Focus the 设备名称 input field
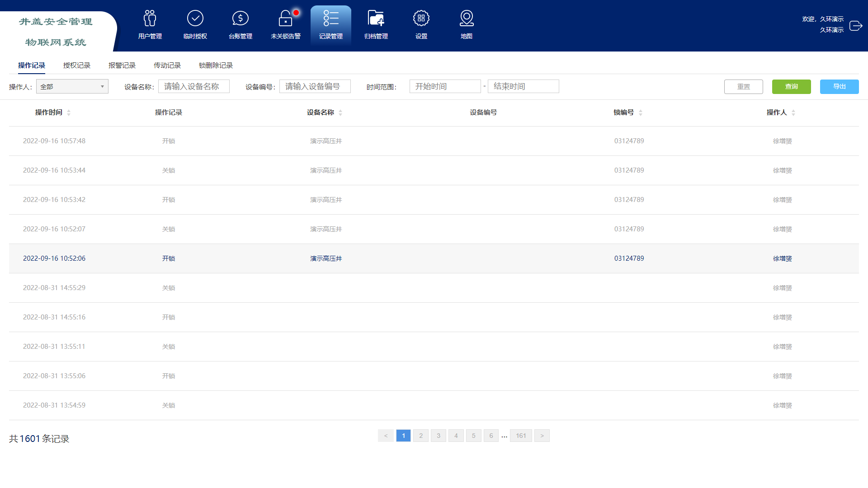Viewport: 868px width, 488px height. tap(194, 86)
